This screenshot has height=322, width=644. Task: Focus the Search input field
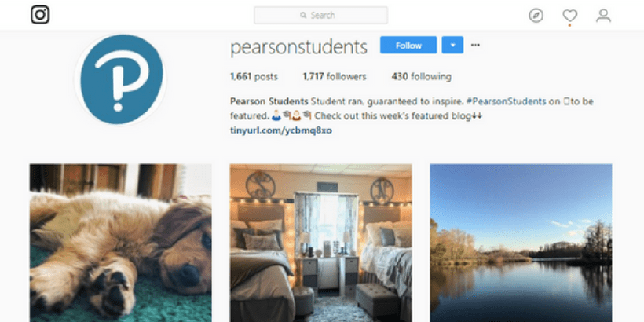(x=320, y=15)
